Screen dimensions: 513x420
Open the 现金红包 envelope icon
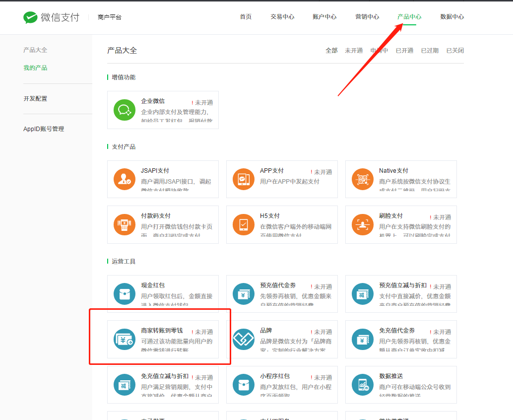coord(124,294)
